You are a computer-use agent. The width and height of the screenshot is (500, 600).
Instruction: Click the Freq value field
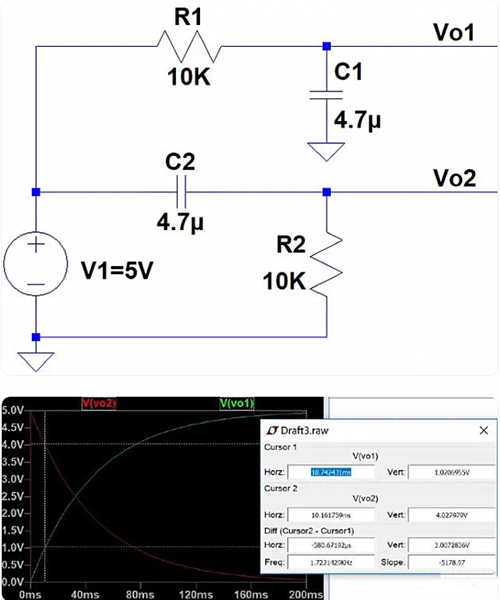tap(331, 562)
